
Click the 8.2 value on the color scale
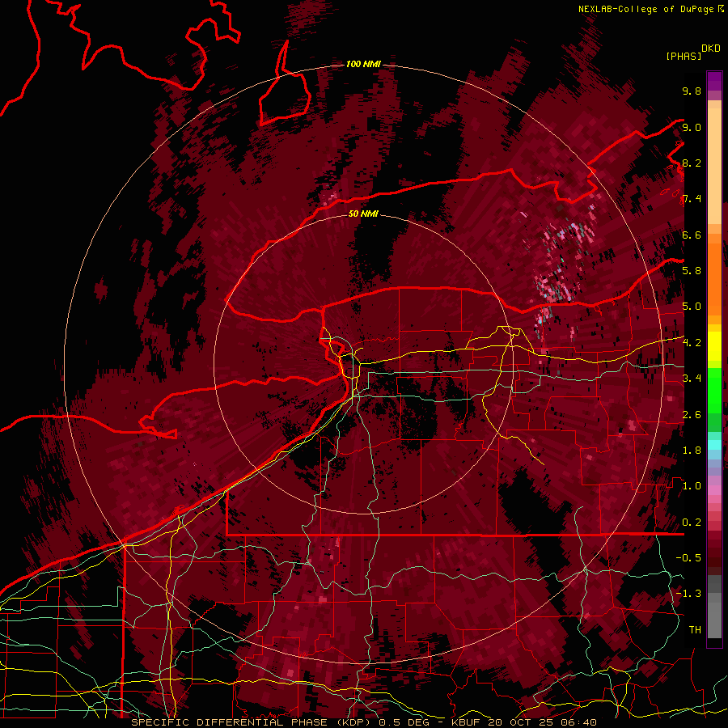click(692, 163)
